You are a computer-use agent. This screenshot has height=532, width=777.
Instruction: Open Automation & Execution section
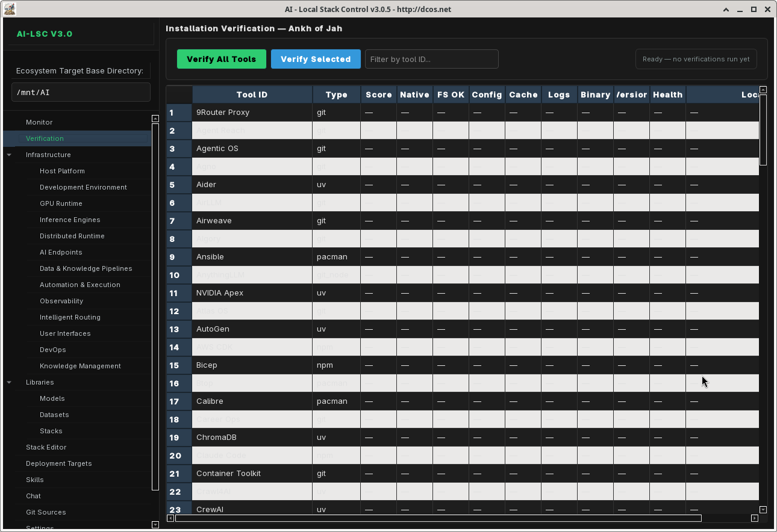(80, 285)
